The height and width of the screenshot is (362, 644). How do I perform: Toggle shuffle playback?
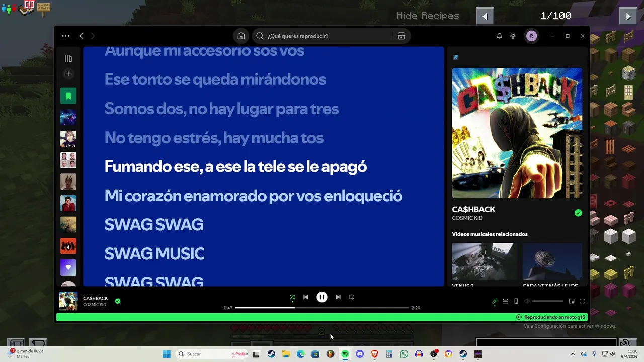(x=292, y=297)
